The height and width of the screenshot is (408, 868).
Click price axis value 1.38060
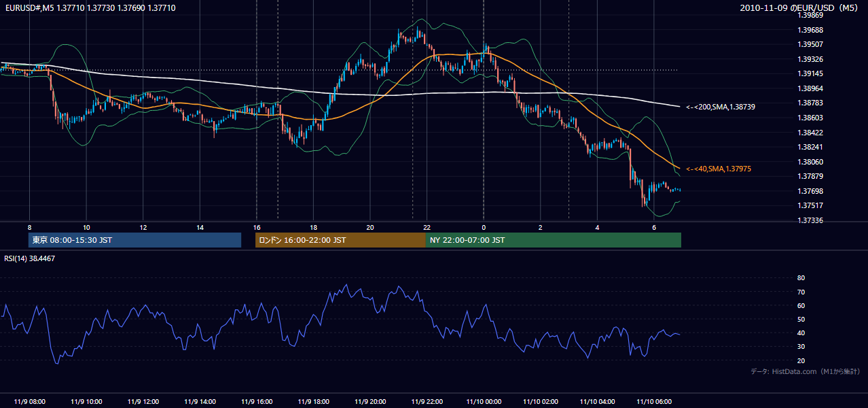(x=810, y=162)
